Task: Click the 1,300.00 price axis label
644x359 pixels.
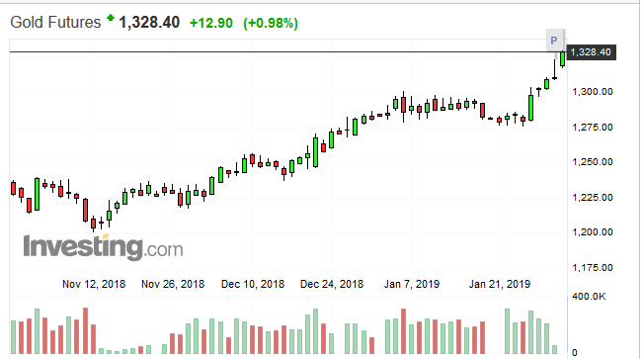Action: (593, 92)
